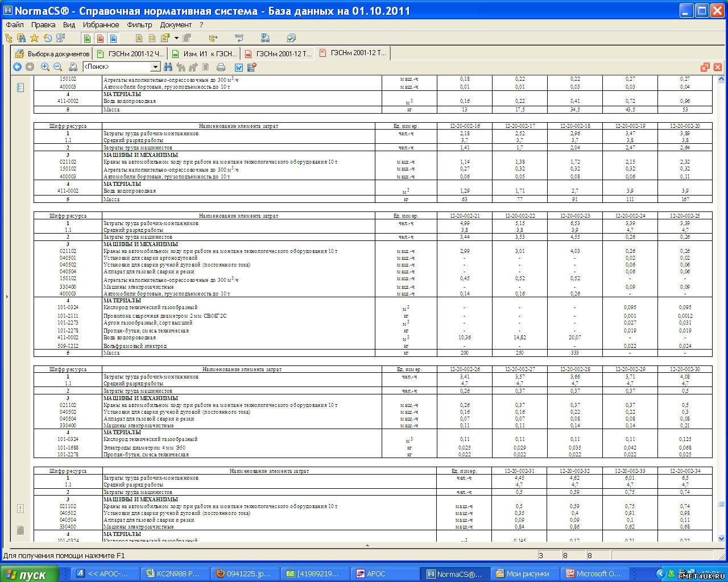Open the Избранное menu
Viewport: 728px width, 582px height.
101,24
